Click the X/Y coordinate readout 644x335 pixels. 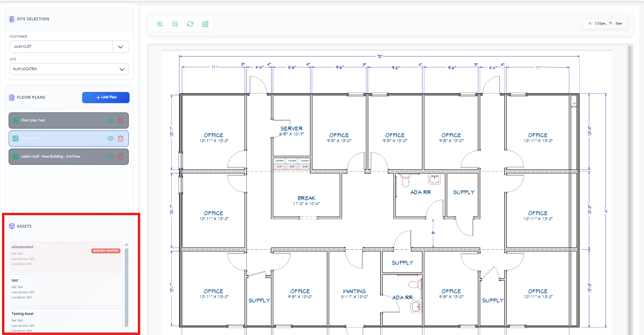[605, 24]
